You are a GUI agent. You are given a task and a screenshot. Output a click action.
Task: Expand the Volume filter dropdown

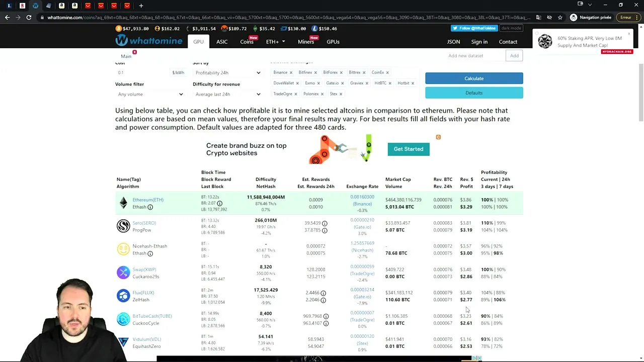[x=150, y=94]
